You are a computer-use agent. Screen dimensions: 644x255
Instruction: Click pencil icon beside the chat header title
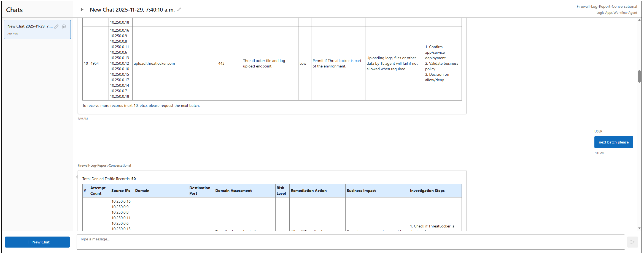(179, 9)
